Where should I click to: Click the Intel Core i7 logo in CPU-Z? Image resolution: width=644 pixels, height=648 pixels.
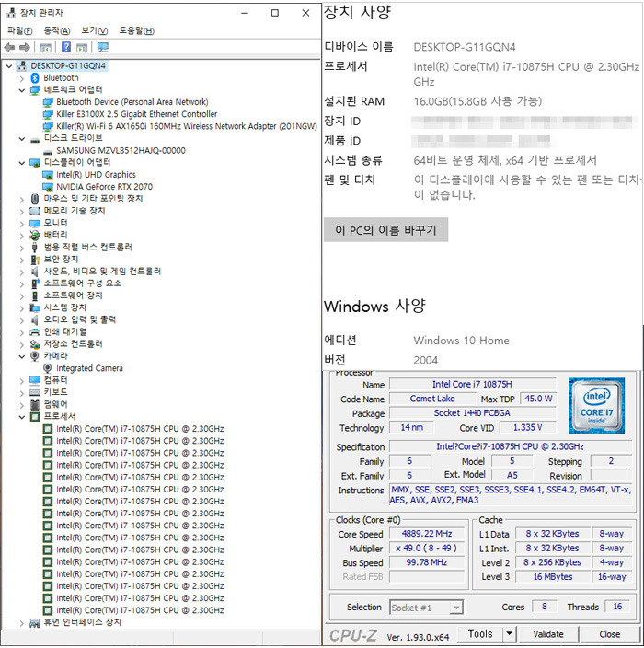point(596,405)
